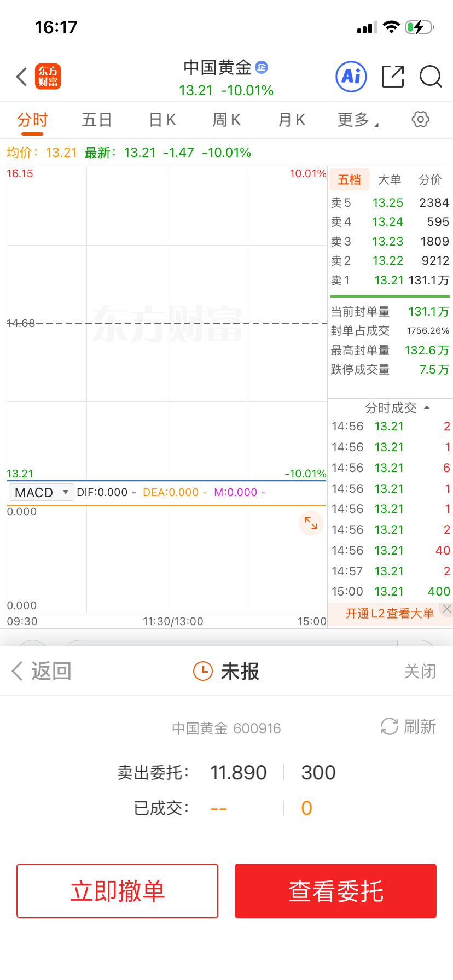Tap the 卖出委托 price 11.890
453x980 pixels.
[239, 773]
